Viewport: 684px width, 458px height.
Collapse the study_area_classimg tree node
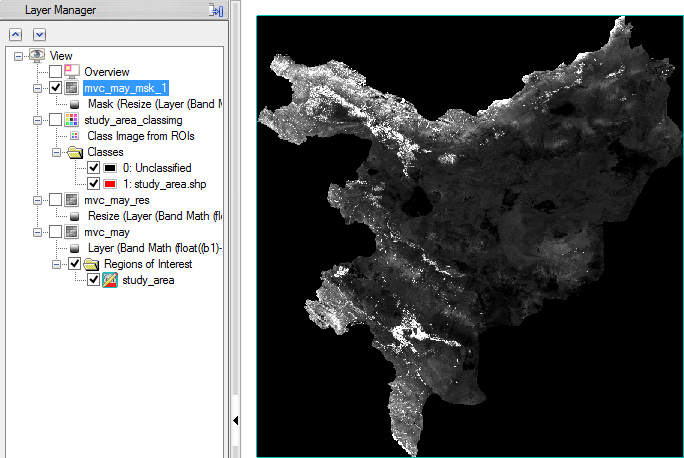(x=37, y=120)
